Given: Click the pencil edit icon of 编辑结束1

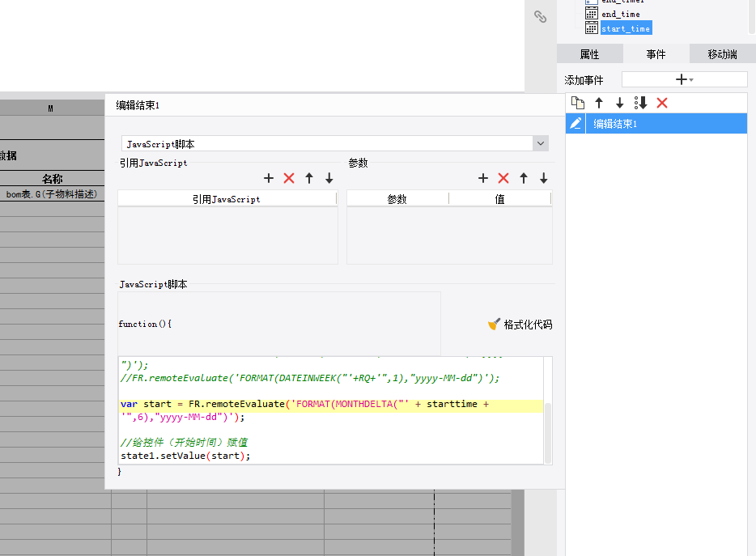Looking at the screenshot, I should 575,124.
